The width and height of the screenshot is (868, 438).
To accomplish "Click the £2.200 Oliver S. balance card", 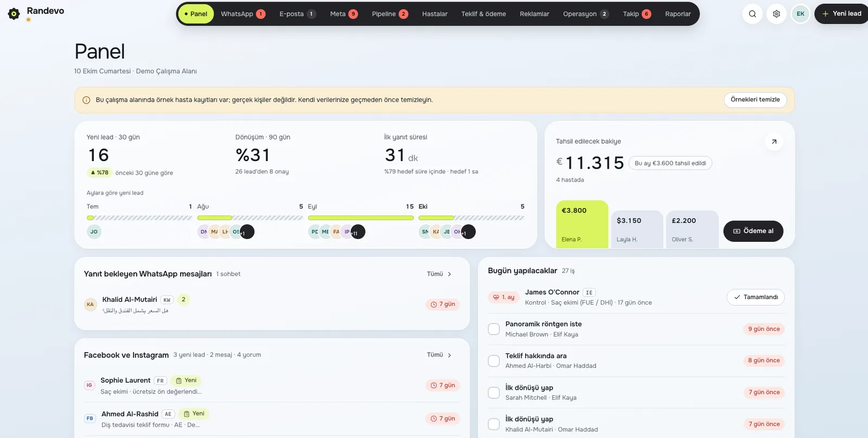I will click(692, 229).
